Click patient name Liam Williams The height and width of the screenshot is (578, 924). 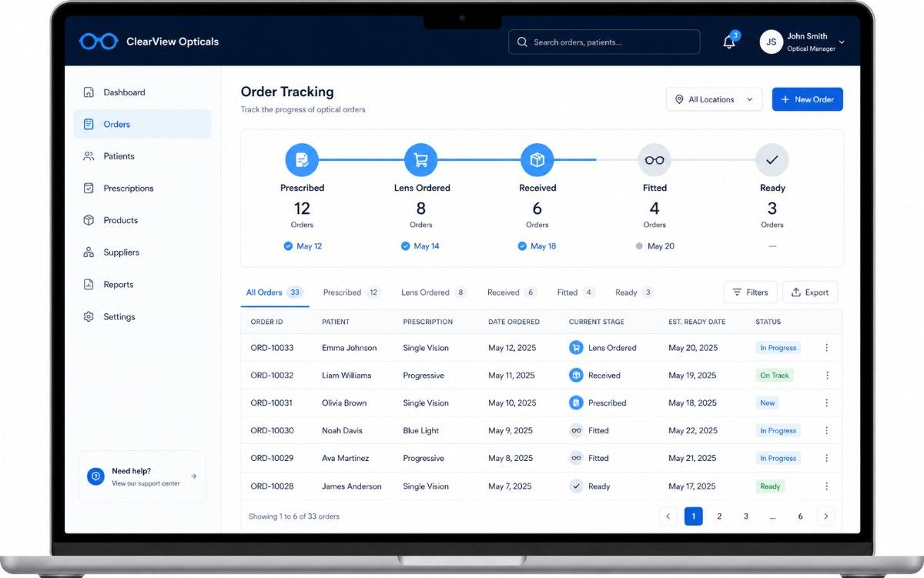point(346,376)
